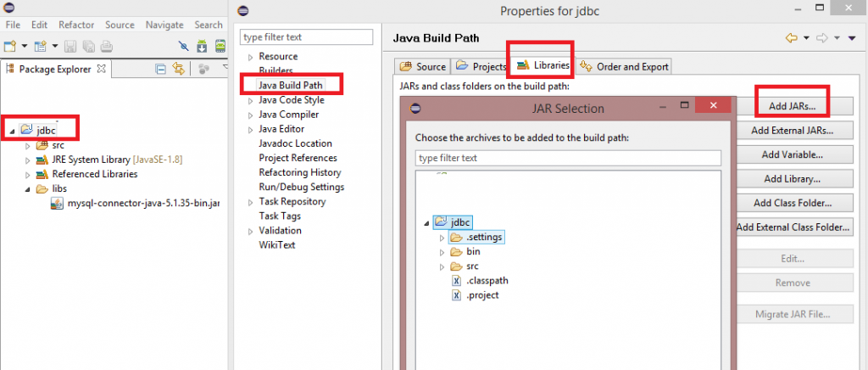868x370 pixels.
Task: Click the JAR Selection filter text field
Action: click(568, 158)
